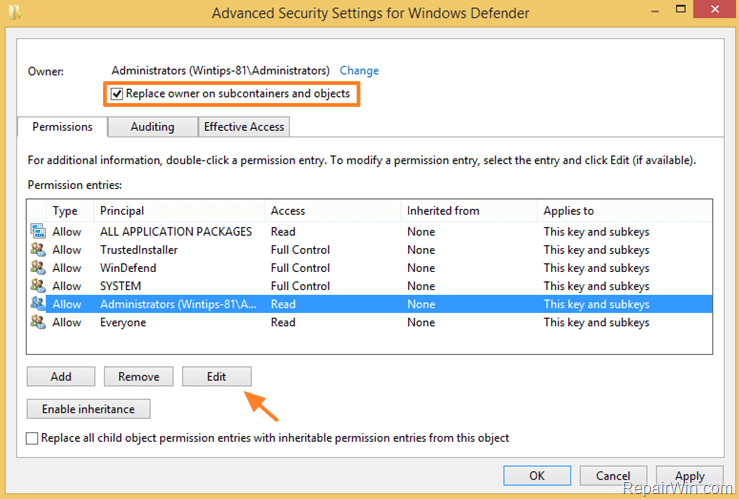The image size is (739, 499).
Task: Click Full Control in the TrustedInstaller row
Action: [x=300, y=250]
